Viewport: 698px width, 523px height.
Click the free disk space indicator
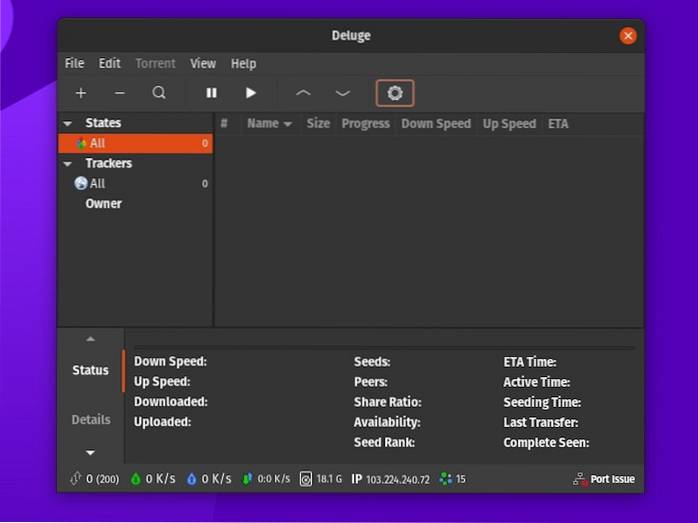(321, 479)
